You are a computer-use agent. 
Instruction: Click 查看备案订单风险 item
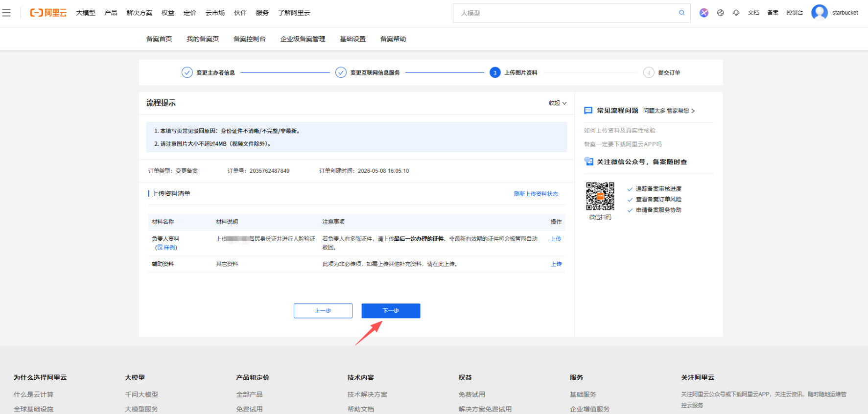tap(658, 199)
